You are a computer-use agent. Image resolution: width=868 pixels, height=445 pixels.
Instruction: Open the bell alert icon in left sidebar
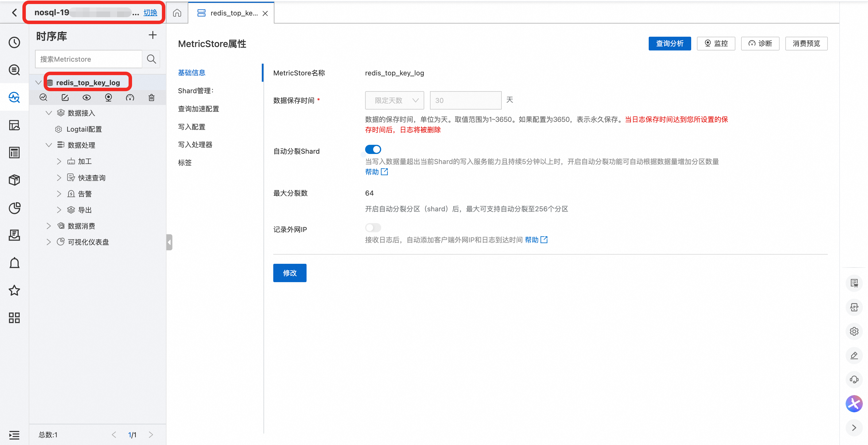(14, 263)
